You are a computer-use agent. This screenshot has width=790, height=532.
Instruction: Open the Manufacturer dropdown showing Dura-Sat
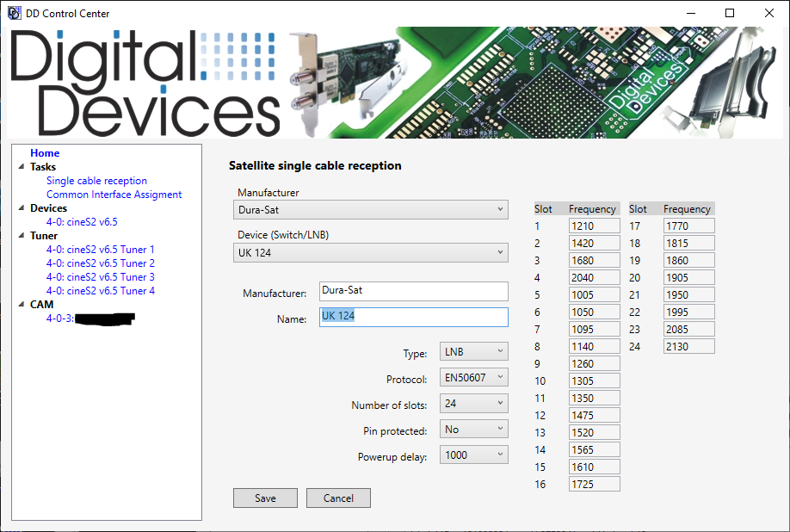point(371,209)
